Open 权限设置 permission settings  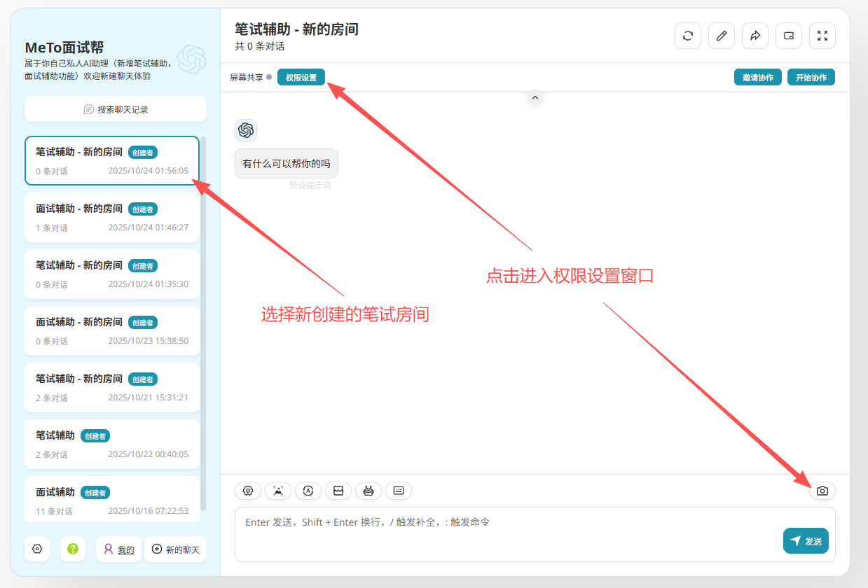[x=301, y=78]
